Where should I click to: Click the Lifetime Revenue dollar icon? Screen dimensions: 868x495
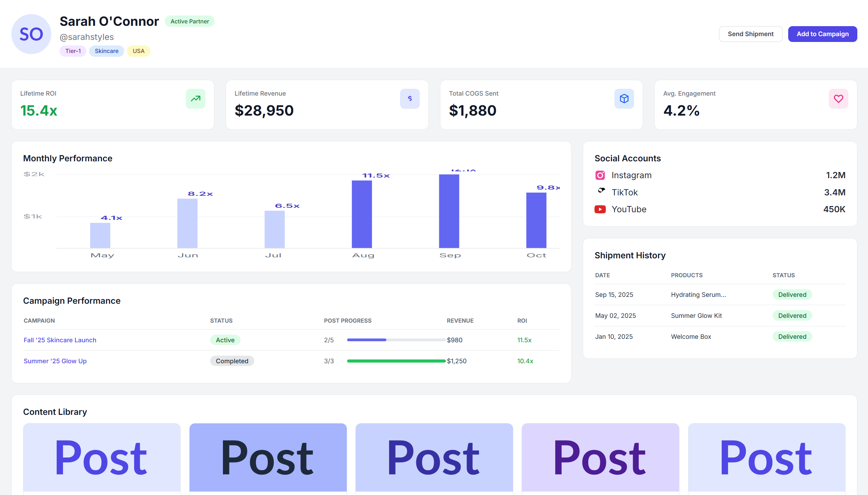409,99
